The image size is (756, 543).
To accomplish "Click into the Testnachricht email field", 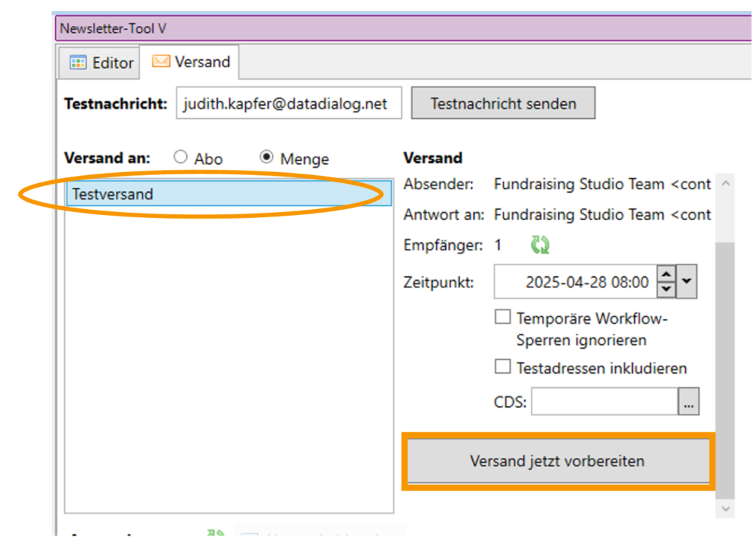I will (288, 103).
